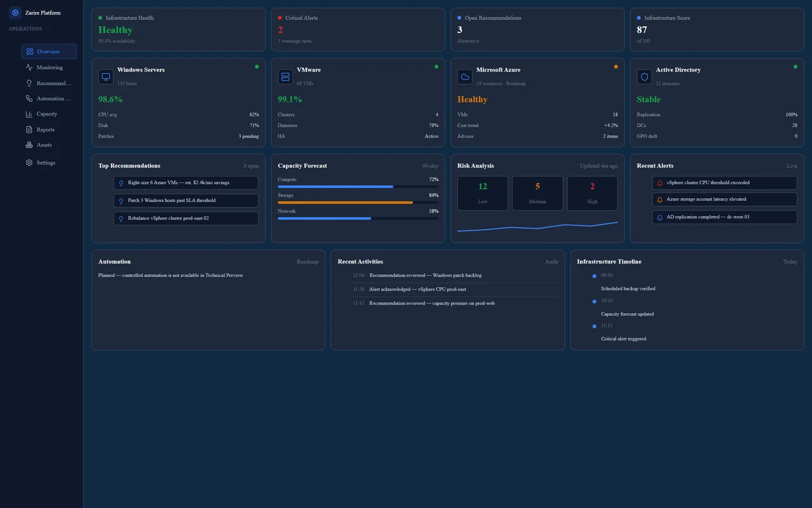Click the Windows Servers monitor icon
Viewport: 812px width, 508px height.
click(x=106, y=77)
